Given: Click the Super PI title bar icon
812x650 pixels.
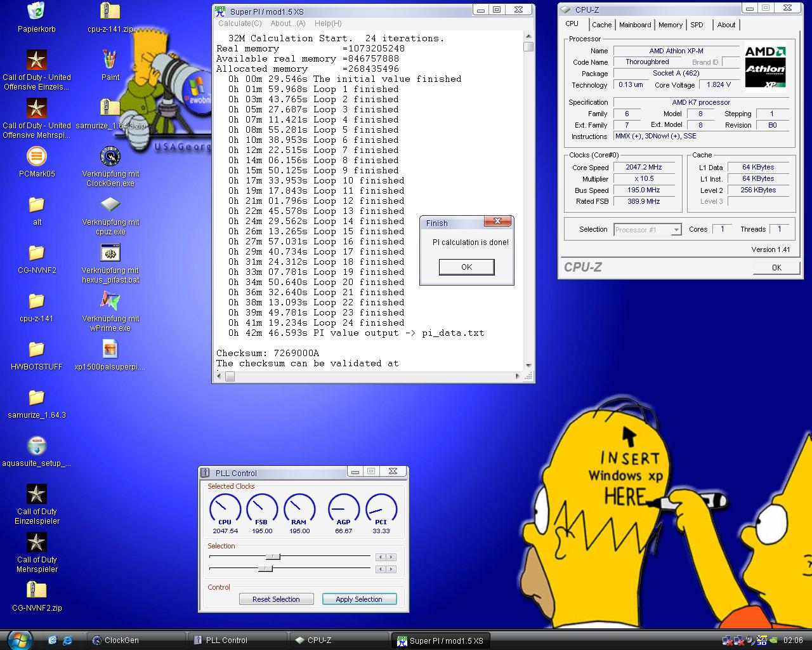Looking at the screenshot, I should (x=220, y=11).
